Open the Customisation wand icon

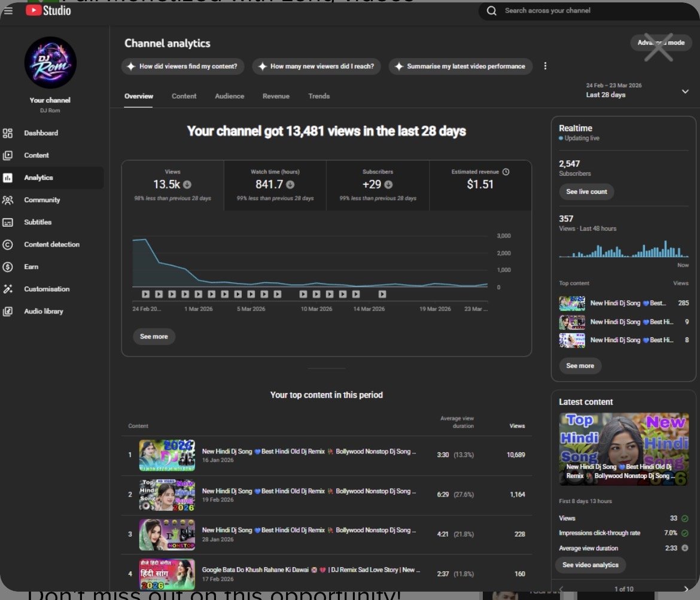coord(8,290)
